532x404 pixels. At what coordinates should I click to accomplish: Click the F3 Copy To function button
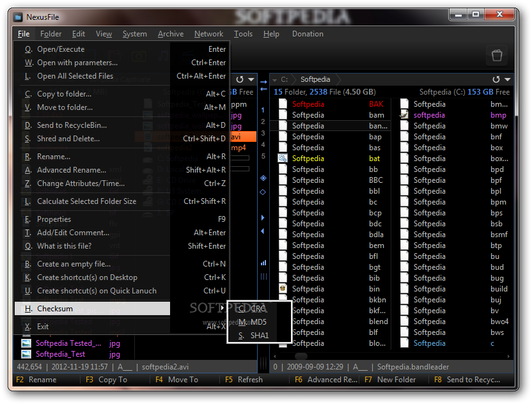(x=107, y=380)
